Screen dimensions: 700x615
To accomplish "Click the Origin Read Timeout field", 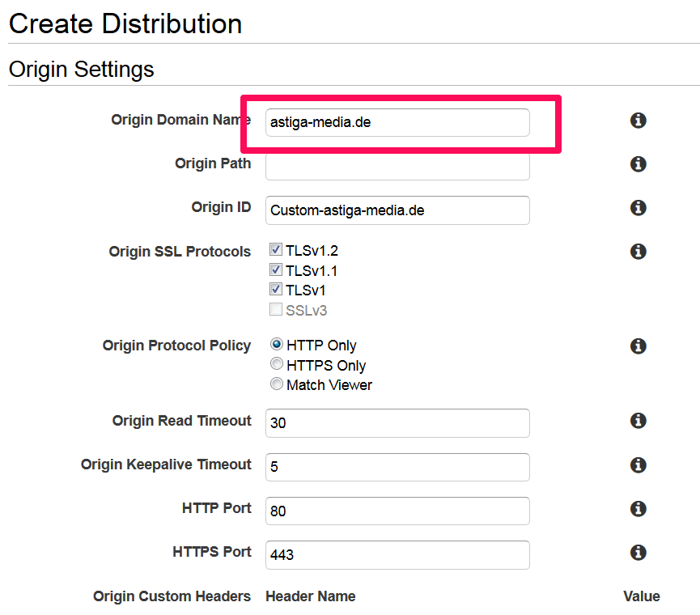I will 397,422.
